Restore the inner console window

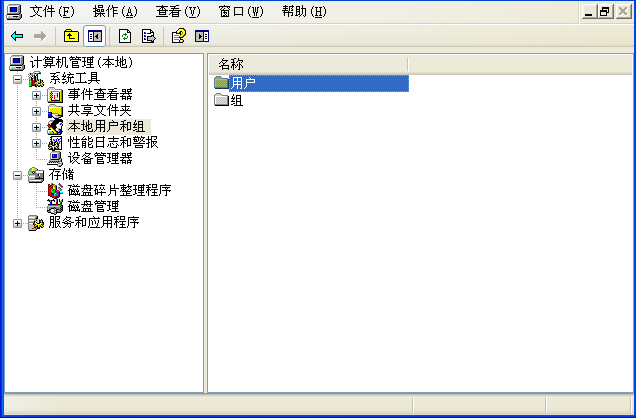(604, 11)
